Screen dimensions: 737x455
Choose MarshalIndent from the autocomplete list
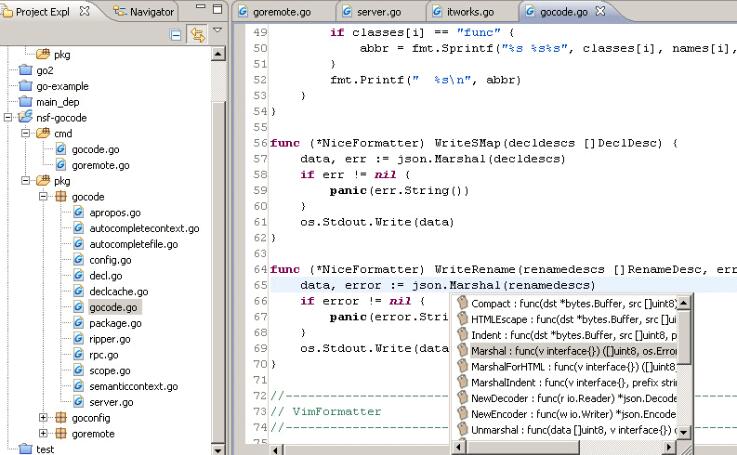click(566, 383)
